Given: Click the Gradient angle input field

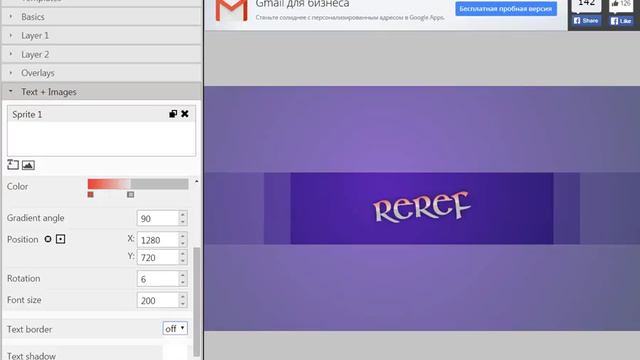Looking at the screenshot, I should [x=158, y=218].
